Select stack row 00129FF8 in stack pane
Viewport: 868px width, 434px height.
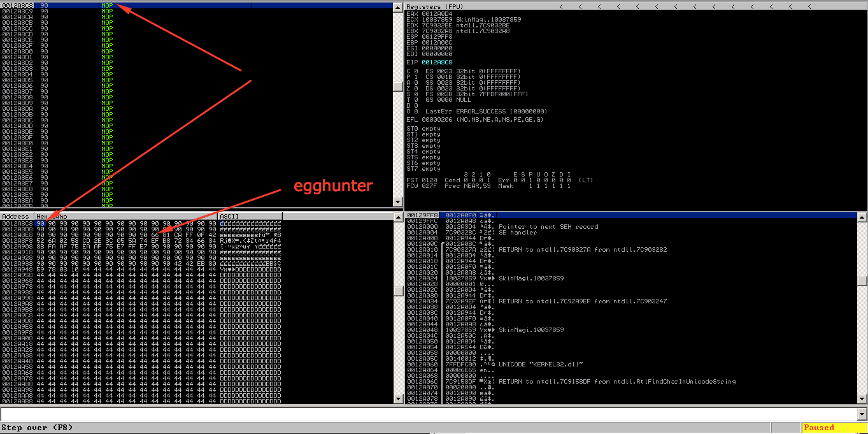coord(631,215)
